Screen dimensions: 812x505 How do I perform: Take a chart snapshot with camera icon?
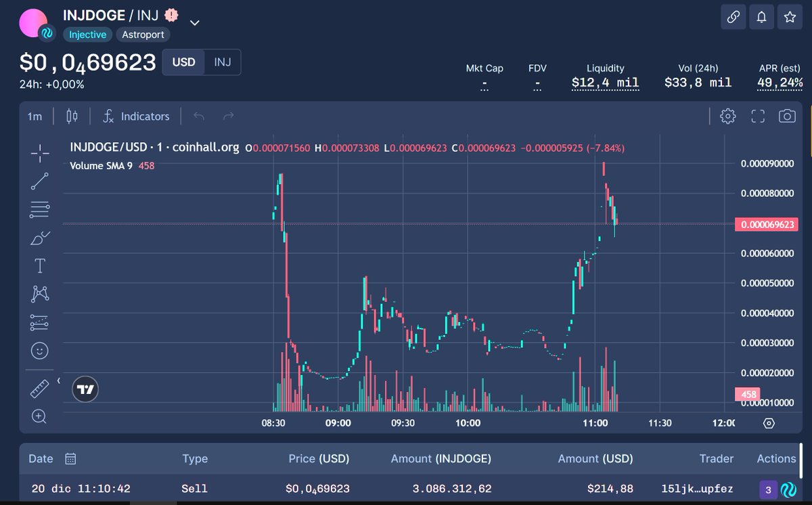(x=787, y=116)
